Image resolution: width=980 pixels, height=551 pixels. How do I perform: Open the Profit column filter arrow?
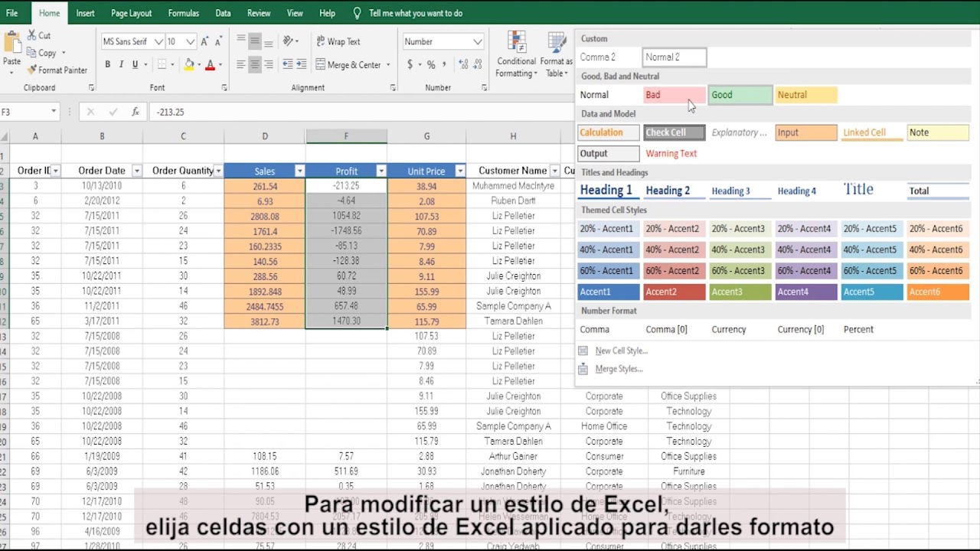[381, 171]
